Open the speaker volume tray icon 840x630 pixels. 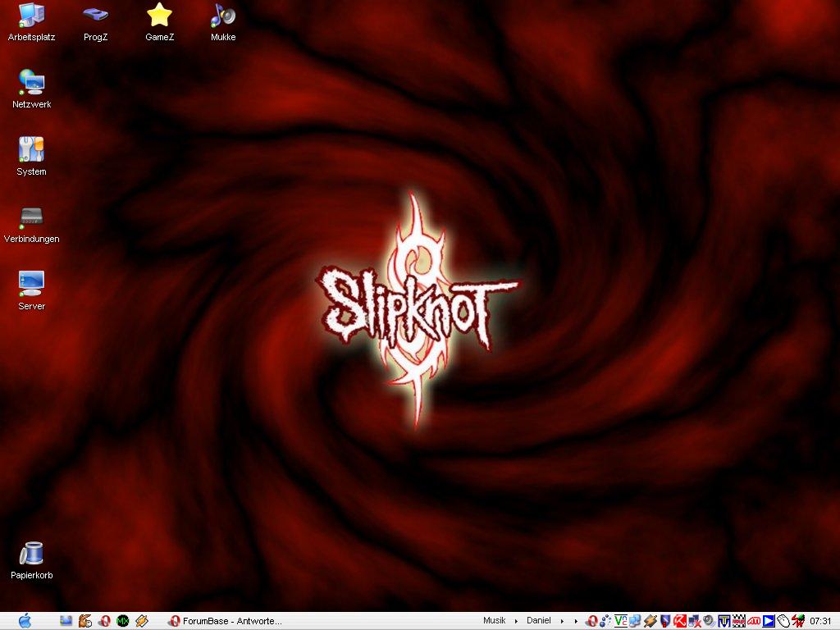pyautogui.click(x=710, y=621)
